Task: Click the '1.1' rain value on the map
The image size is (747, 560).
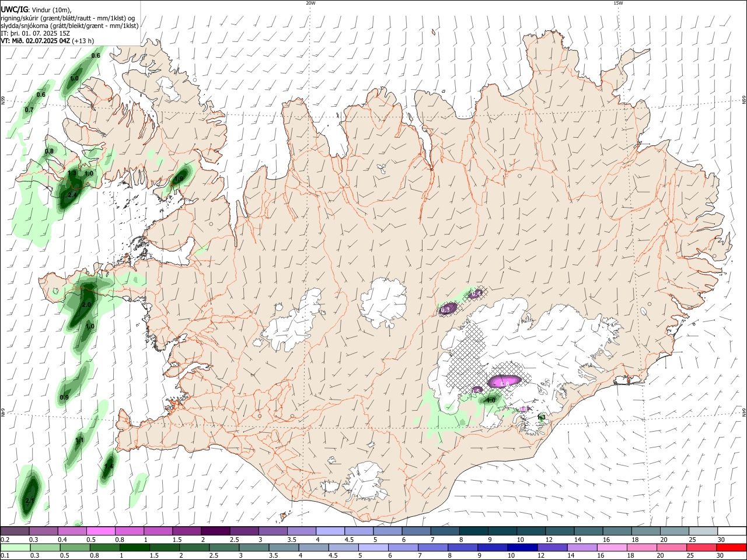Action: [x=80, y=440]
